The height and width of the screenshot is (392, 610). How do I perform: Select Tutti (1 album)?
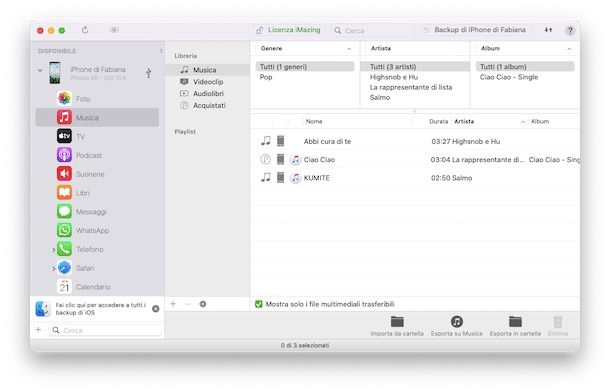click(x=525, y=66)
